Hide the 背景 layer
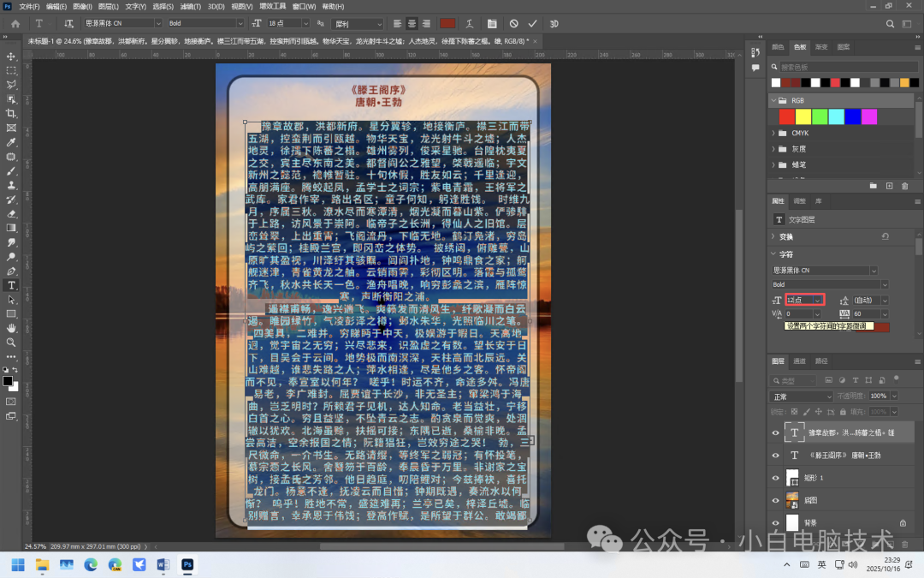924x578 pixels. (x=775, y=522)
